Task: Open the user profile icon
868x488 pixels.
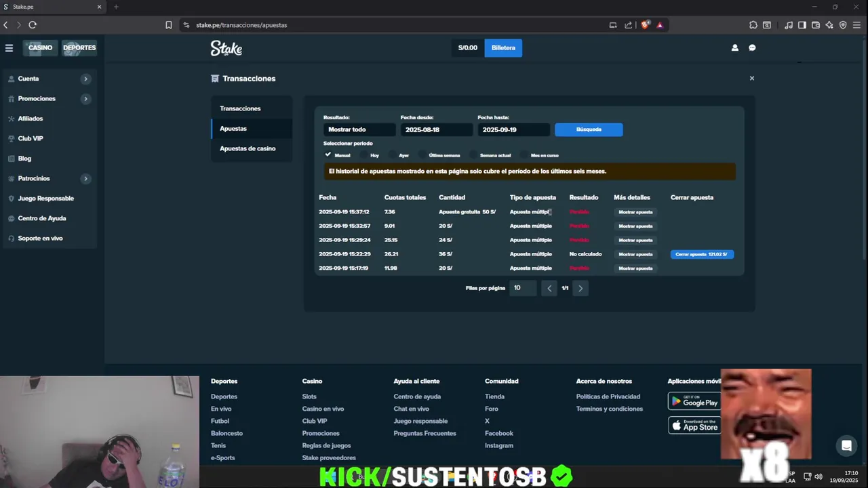Action: [734, 47]
